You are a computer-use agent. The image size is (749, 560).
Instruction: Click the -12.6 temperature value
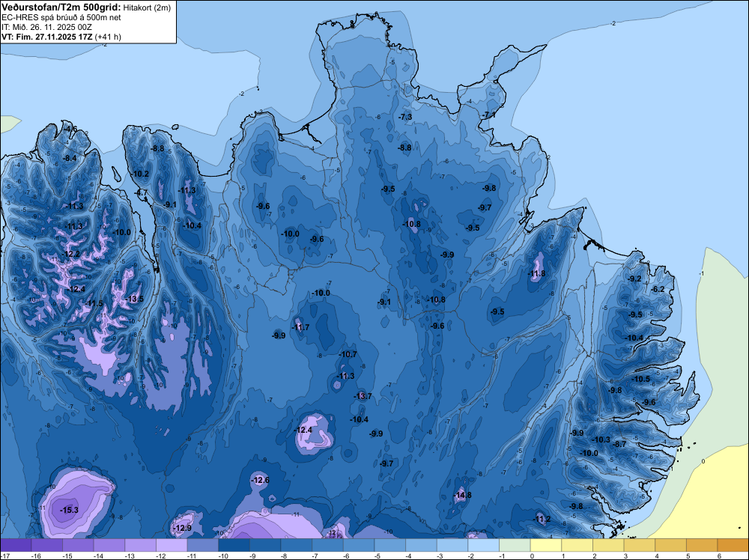click(x=261, y=480)
